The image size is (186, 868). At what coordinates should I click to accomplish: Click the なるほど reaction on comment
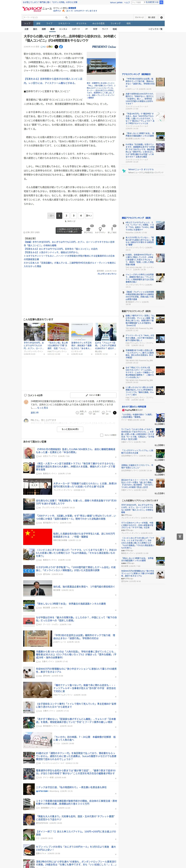pos(94,412)
